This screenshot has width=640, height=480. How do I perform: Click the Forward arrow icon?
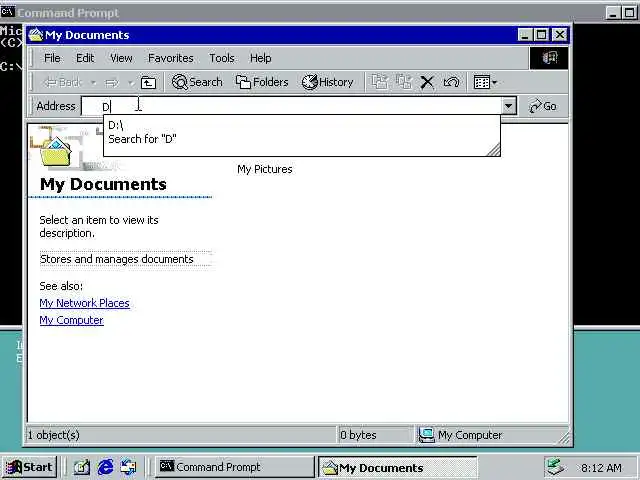[111, 83]
